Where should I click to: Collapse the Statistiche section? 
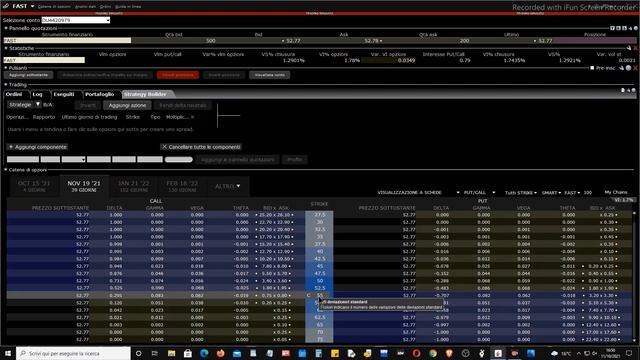6,48
